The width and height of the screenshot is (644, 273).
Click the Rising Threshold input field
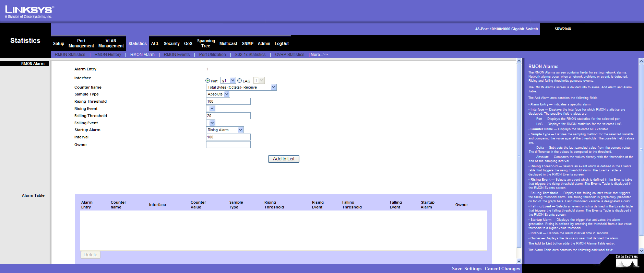click(228, 102)
